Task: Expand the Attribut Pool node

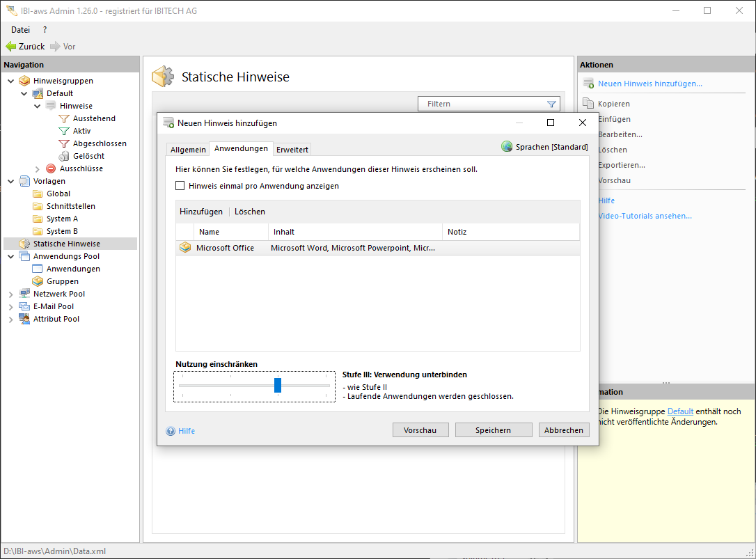Action: [11, 319]
